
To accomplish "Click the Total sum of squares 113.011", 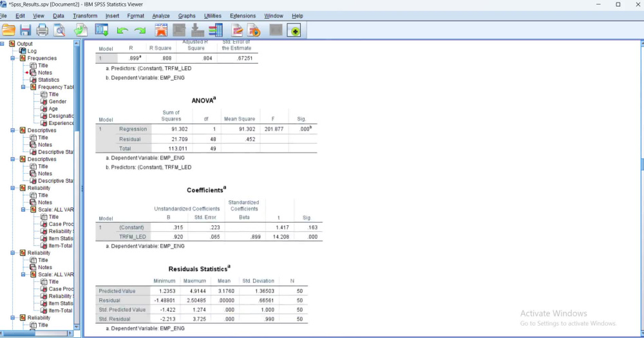I will point(178,149).
